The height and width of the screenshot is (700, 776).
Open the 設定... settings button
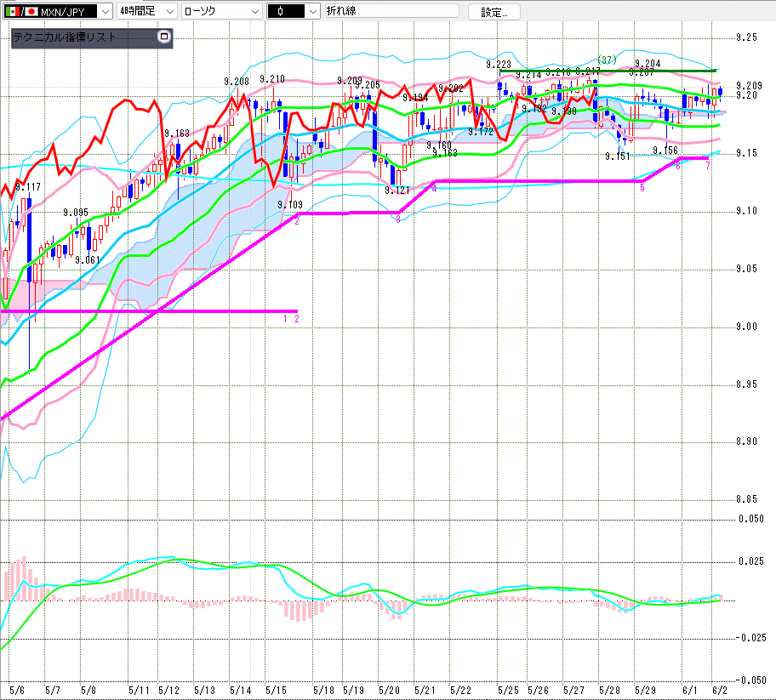(494, 12)
